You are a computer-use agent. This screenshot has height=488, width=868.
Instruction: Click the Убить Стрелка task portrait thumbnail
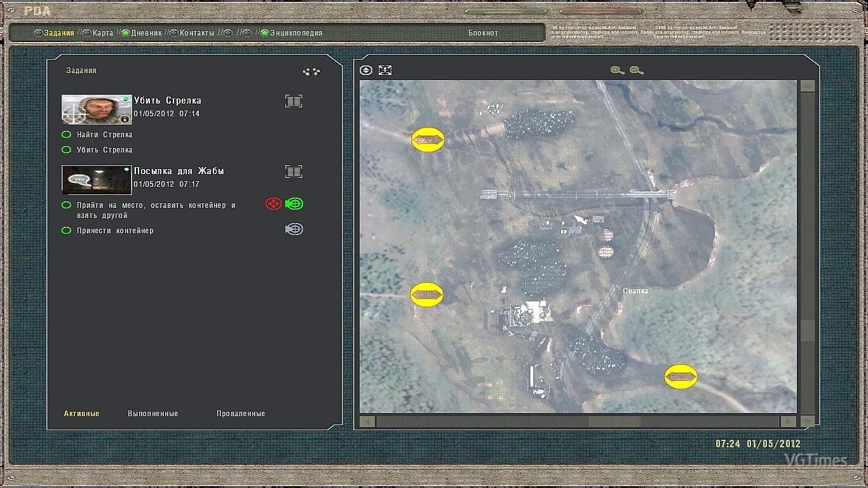[x=97, y=109]
